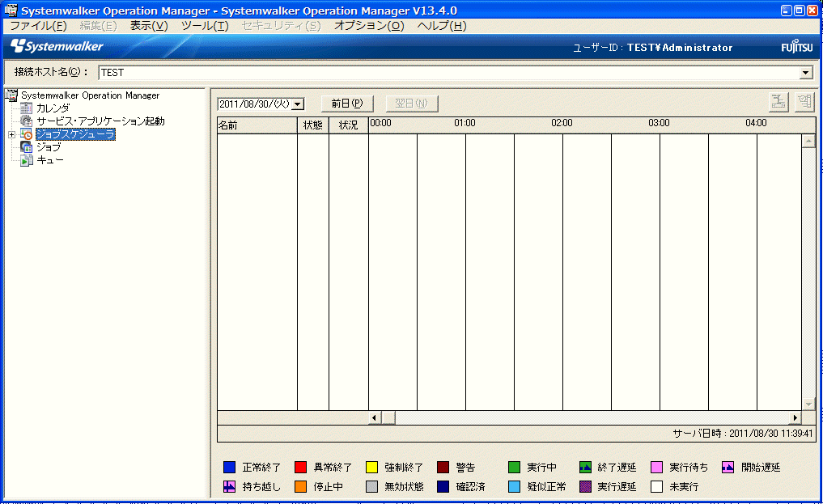Click the horizontal scrollbar thumb of the time chart
This screenshot has height=504, width=823.
pos(388,418)
